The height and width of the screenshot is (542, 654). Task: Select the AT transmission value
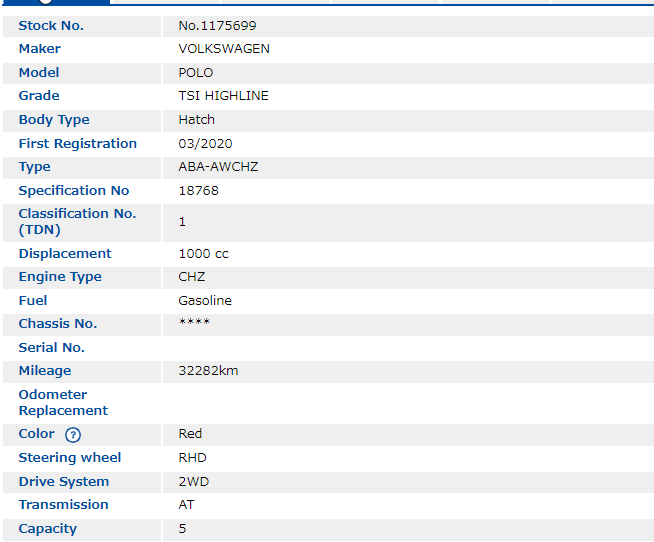[x=187, y=505]
